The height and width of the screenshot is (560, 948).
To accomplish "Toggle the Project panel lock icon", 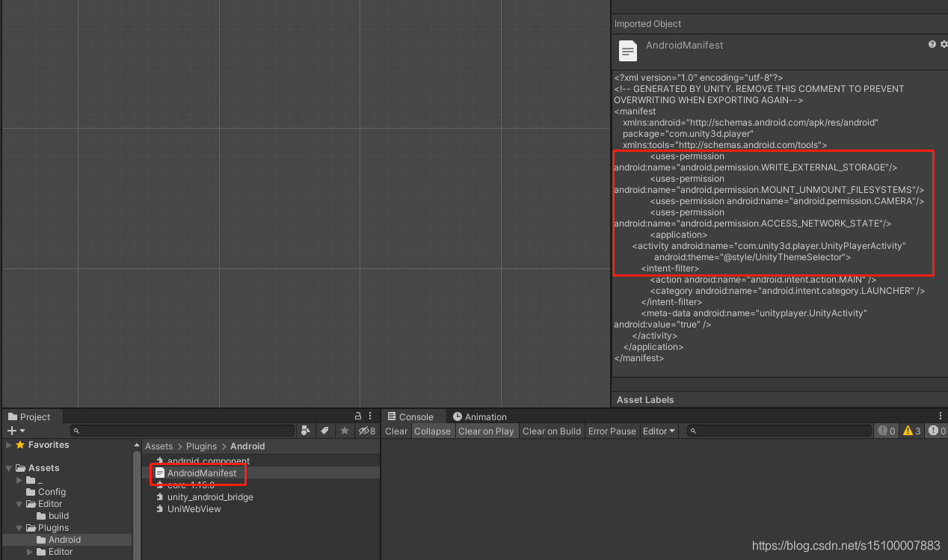I will tap(358, 416).
